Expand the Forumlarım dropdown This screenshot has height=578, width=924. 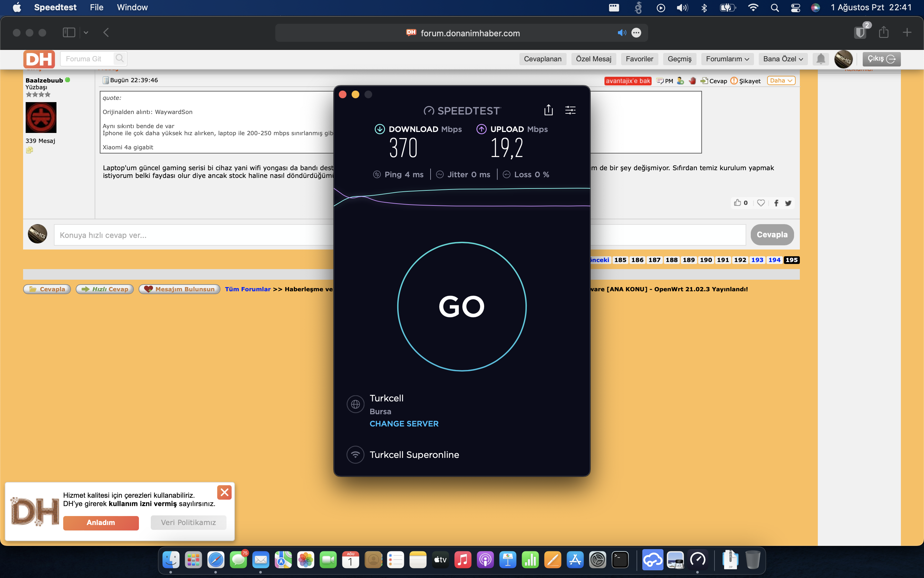coord(727,59)
